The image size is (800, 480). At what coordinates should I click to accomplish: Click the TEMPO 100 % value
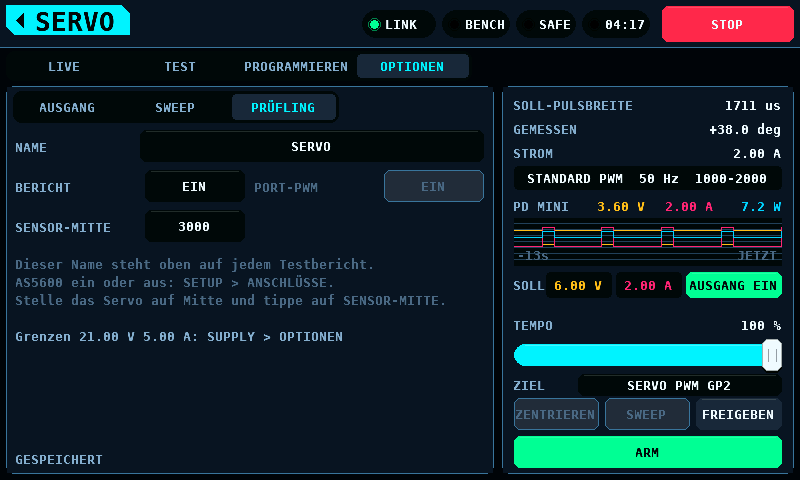761,325
